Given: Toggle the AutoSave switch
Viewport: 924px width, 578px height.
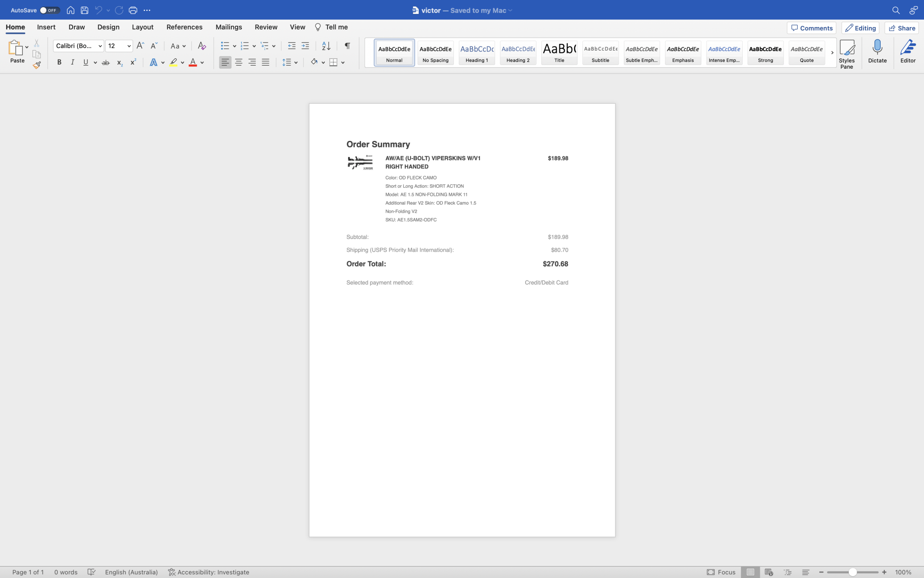Looking at the screenshot, I should click(49, 10).
